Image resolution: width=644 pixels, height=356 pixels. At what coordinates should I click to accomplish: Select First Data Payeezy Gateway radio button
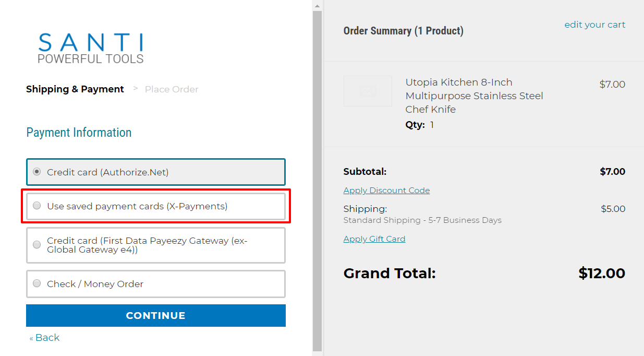click(37, 245)
